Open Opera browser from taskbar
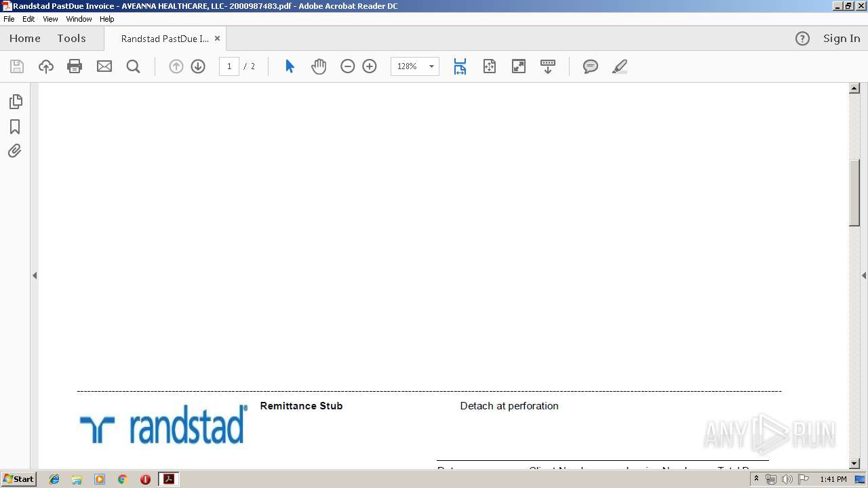868x488 pixels. [x=145, y=479]
